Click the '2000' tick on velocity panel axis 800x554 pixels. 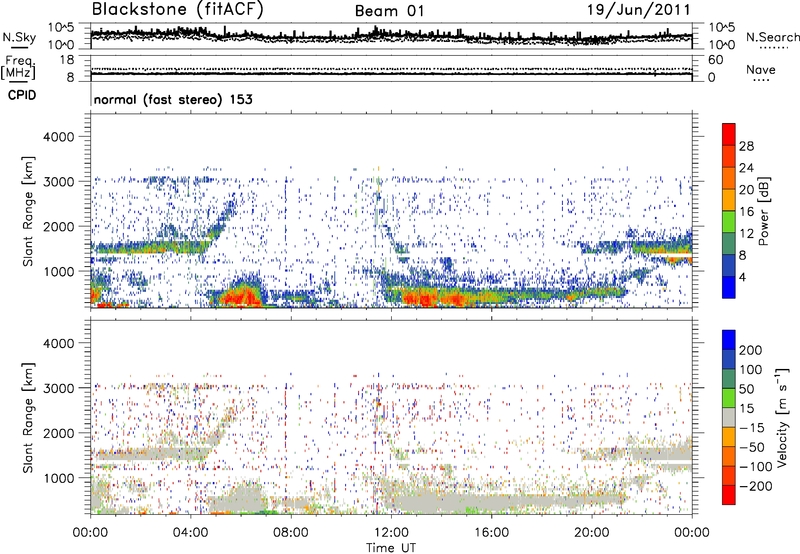point(58,434)
